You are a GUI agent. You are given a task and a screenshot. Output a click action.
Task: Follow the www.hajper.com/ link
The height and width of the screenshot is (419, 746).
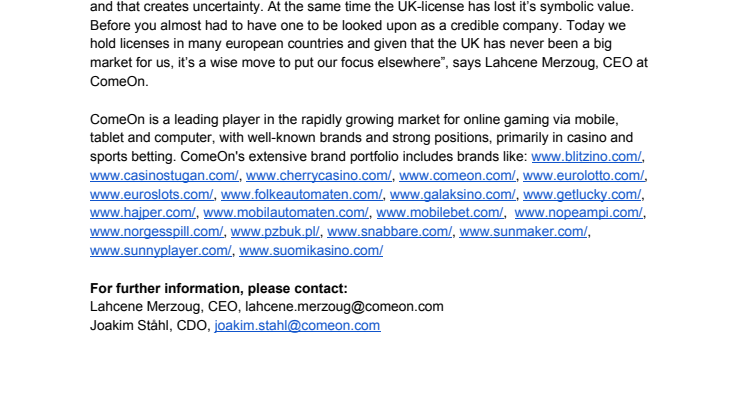[x=143, y=213]
